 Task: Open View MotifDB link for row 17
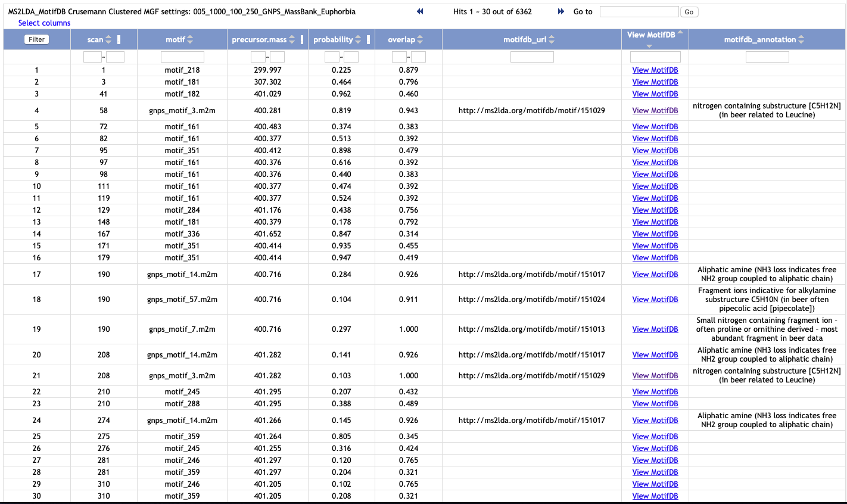click(x=655, y=275)
